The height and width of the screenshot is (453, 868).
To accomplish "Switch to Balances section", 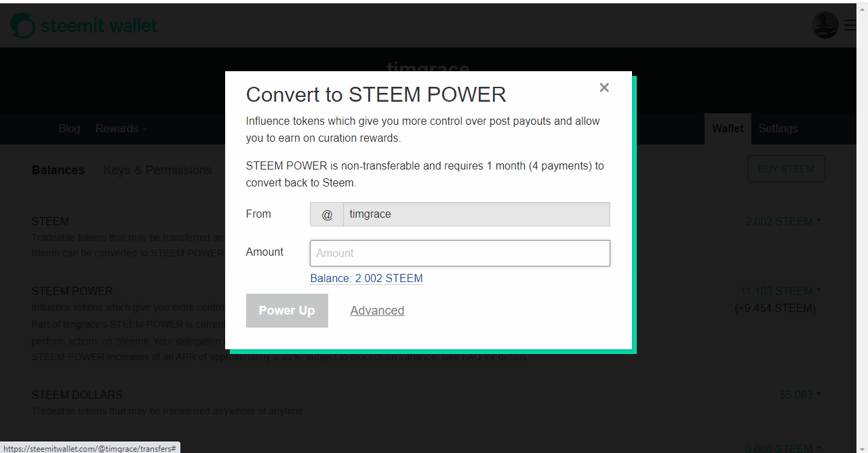I will pos(58,170).
